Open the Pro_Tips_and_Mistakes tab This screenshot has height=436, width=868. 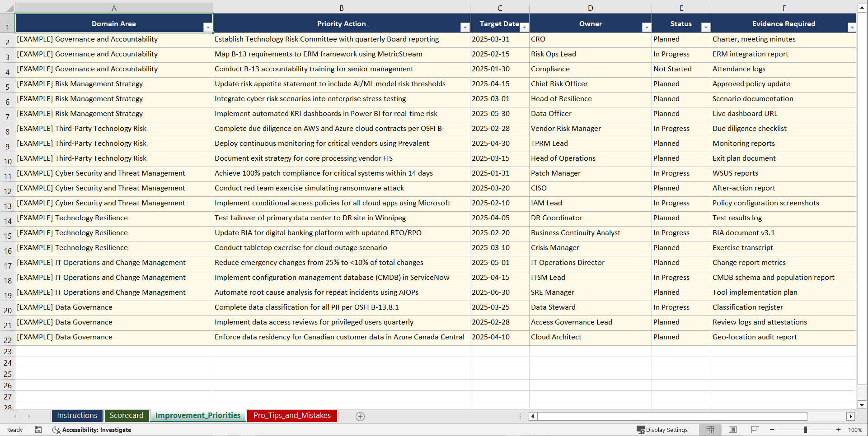[x=291, y=416]
